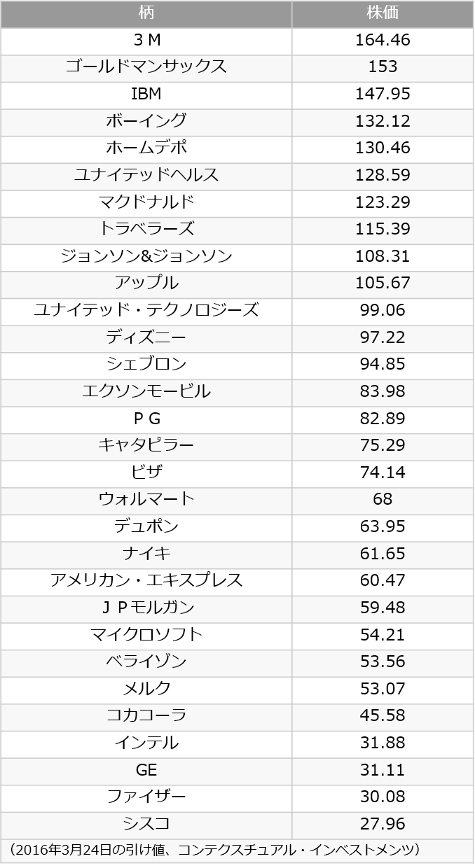475x868 pixels.
Task: Select the アップル price 105.67
Action: [x=383, y=284]
